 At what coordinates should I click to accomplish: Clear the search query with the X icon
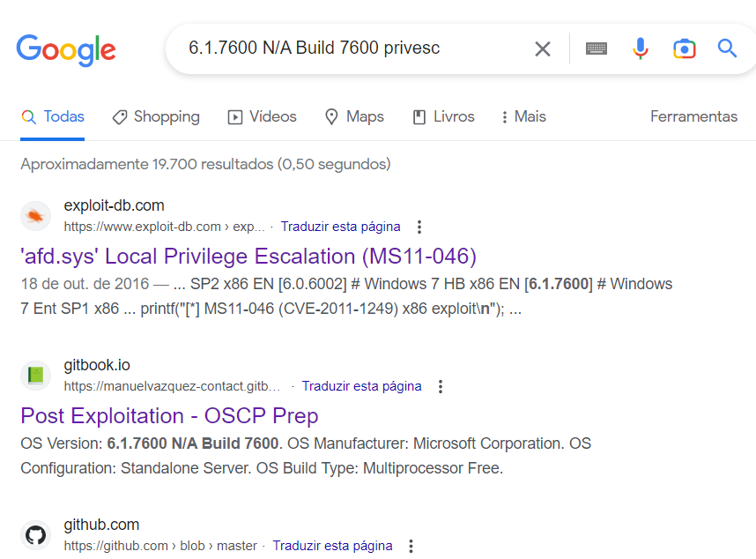click(x=543, y=48)
